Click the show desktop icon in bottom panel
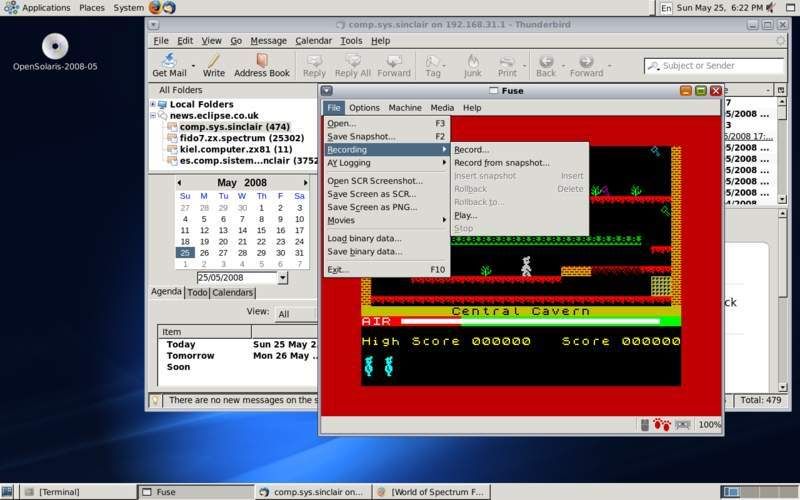800x500 pixels. (7, 492)
